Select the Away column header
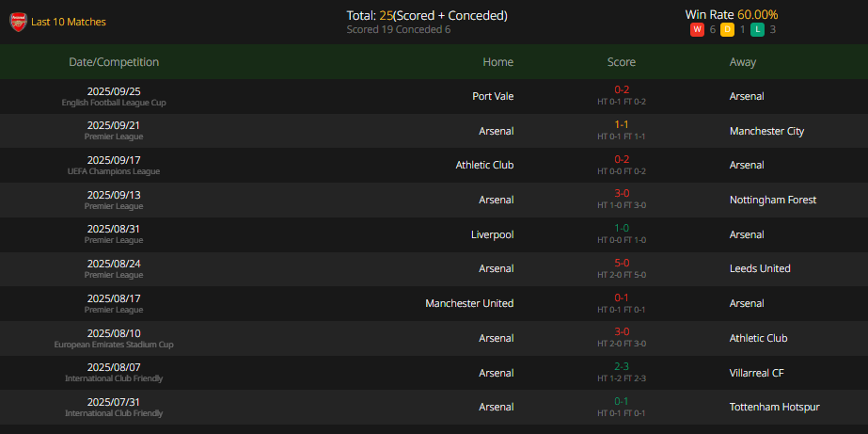This screenshot has height=434, width=868. [x=742, y=62]
